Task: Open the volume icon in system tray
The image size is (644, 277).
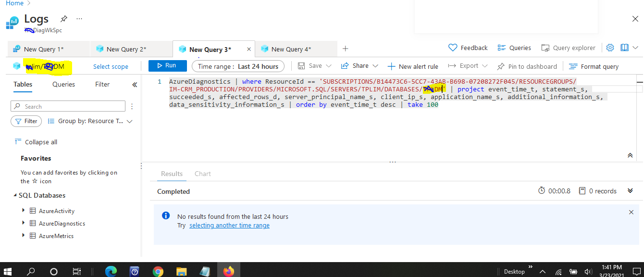Action: pyautogui.click(x=588, y=271)
